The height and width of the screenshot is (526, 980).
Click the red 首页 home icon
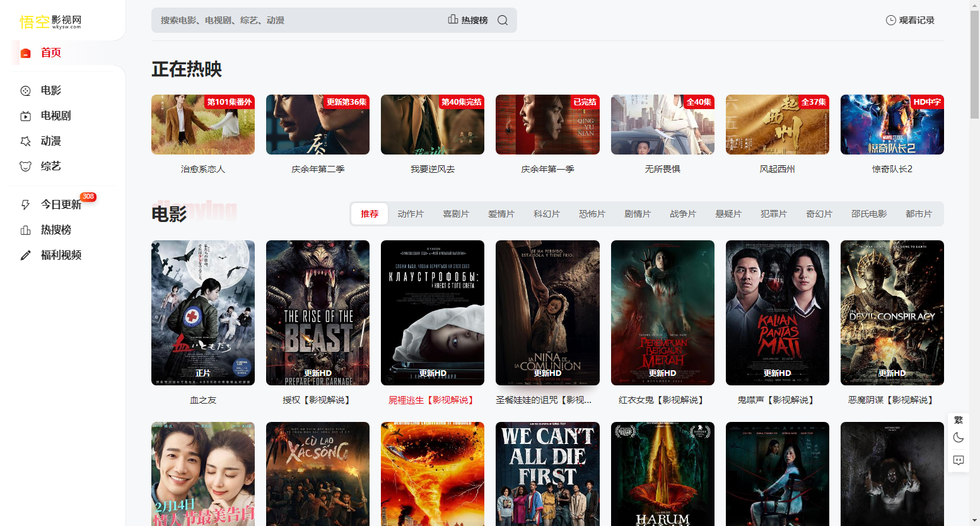click(26, 53)
